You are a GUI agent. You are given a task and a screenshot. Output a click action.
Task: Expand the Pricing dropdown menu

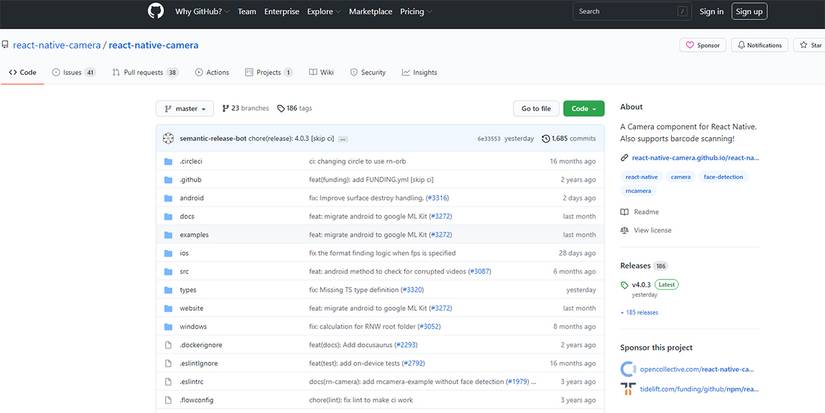click(416, 12)
